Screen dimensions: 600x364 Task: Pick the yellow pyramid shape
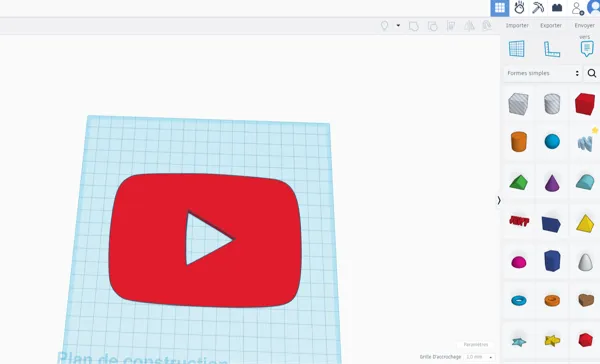(x=585, y=223)
